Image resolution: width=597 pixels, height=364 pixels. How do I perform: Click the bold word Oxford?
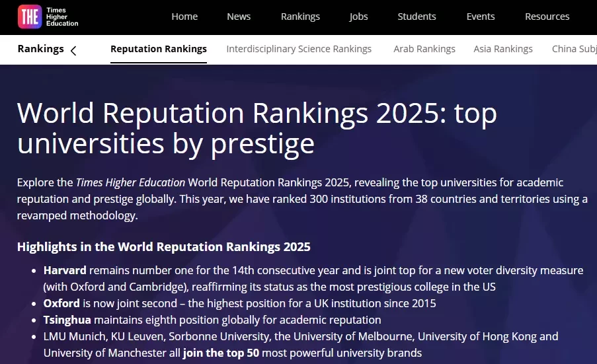(61, 303)
